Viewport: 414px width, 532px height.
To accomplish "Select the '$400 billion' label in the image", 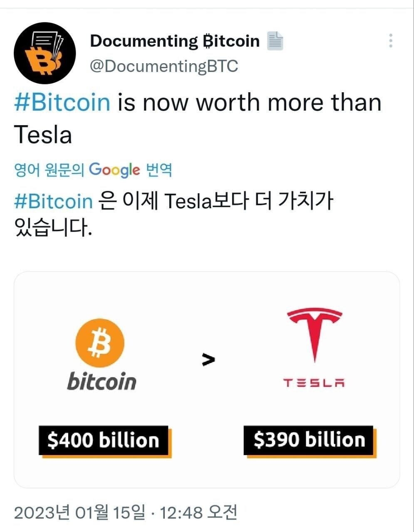I will 103,439.
